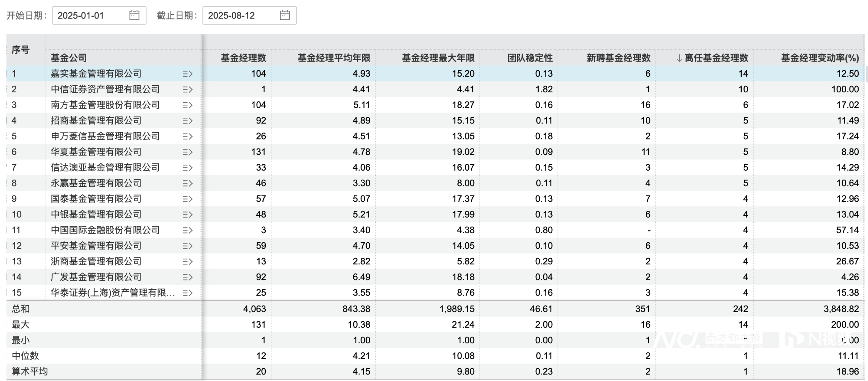
Task: Open the 招商基金管理有限公司 company link
Action: tap(96, 121)
